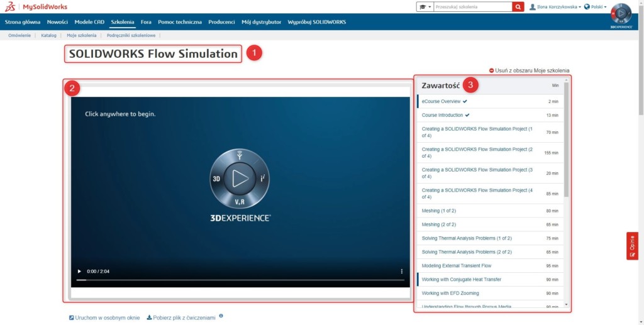Switch to the Katalog sub-tab
This screenshot has width=644, height=325.
pyautogui.click(x=49, y=36)
